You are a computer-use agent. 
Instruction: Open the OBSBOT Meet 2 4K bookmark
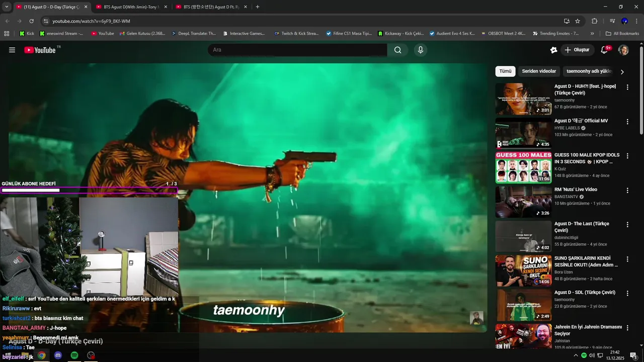click(503, 34)
